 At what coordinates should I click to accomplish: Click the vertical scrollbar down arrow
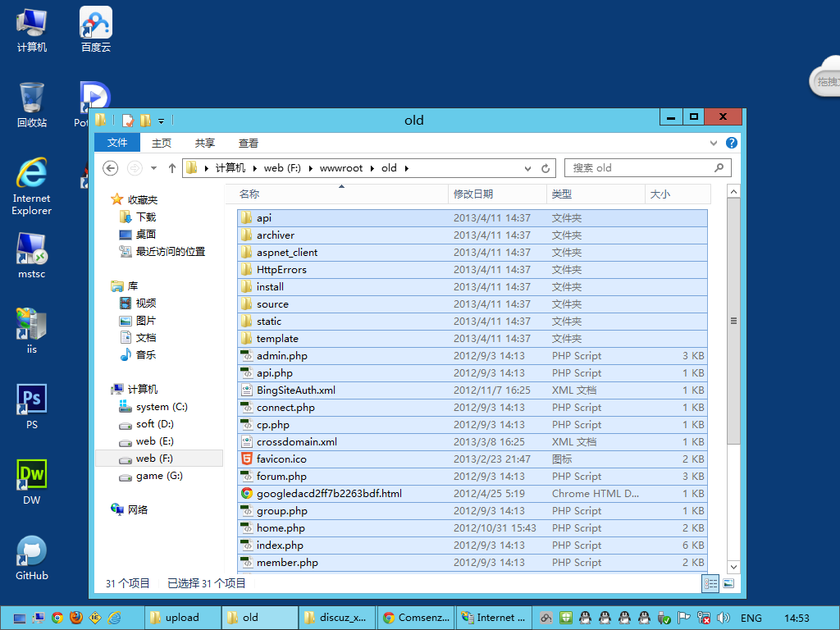point(733,567)
